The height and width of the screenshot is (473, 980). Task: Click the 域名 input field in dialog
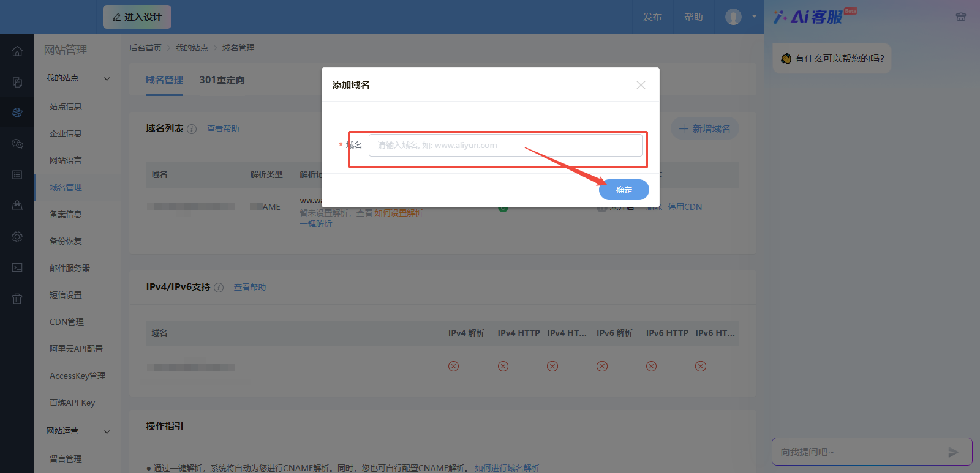coord(505,146)
